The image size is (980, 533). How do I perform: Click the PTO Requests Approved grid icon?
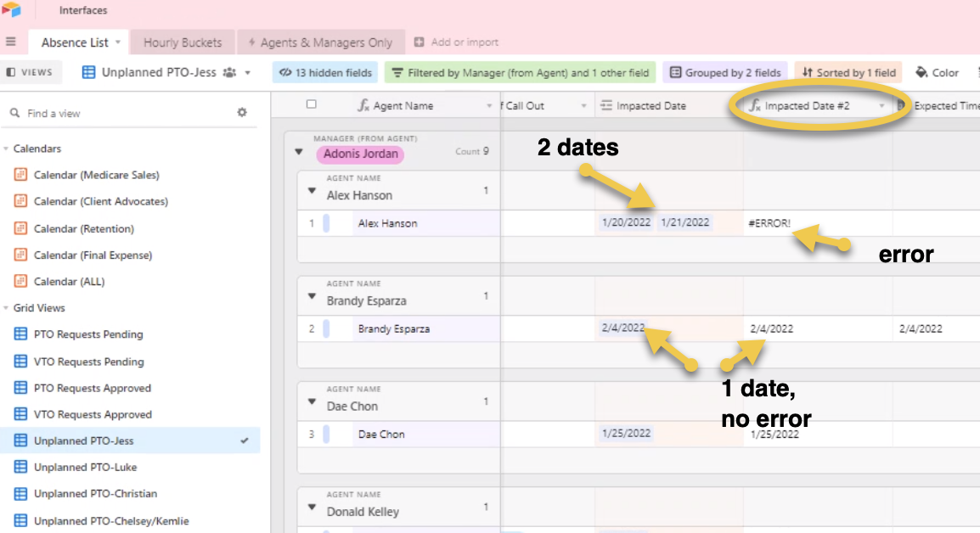(x=20, y=388)
